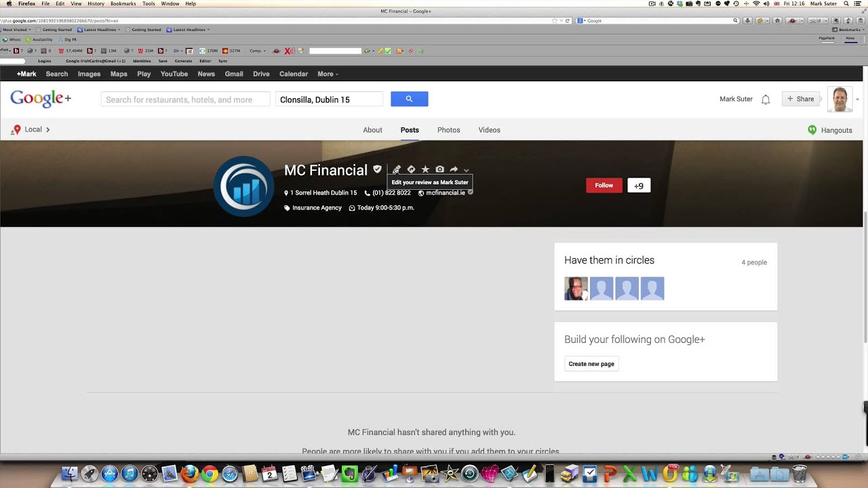
Task: Click the share arrow icon in page header
Action: (x=454, y=169)
